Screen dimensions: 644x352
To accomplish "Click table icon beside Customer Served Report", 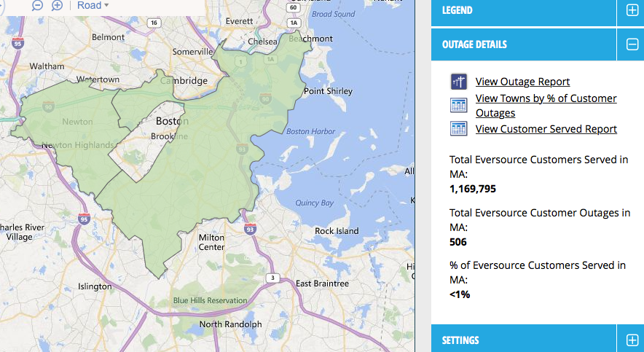I will tap(458, 128).
